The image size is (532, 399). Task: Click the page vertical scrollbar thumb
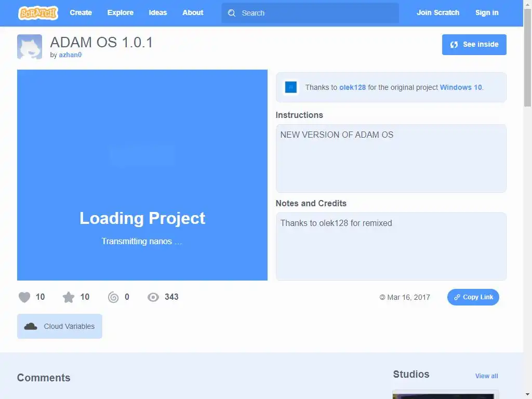528,58
